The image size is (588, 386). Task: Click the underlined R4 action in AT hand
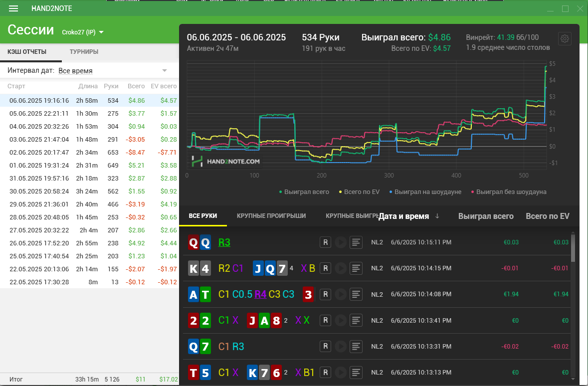tap(260, 294)
